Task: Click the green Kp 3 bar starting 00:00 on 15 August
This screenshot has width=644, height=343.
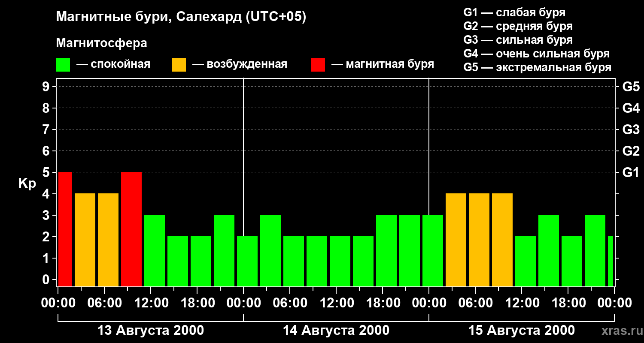Action: tap(433, 250)
